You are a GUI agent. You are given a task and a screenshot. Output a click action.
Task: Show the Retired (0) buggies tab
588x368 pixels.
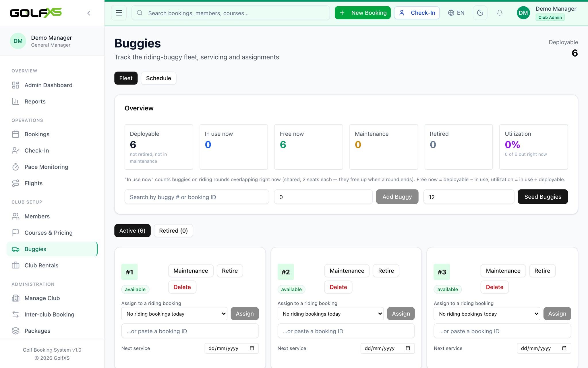[173, 231]
